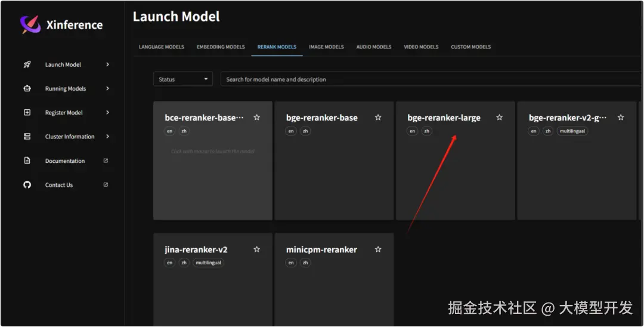
Task: Click the Running Models robot icon
Action: click(27, 88)
